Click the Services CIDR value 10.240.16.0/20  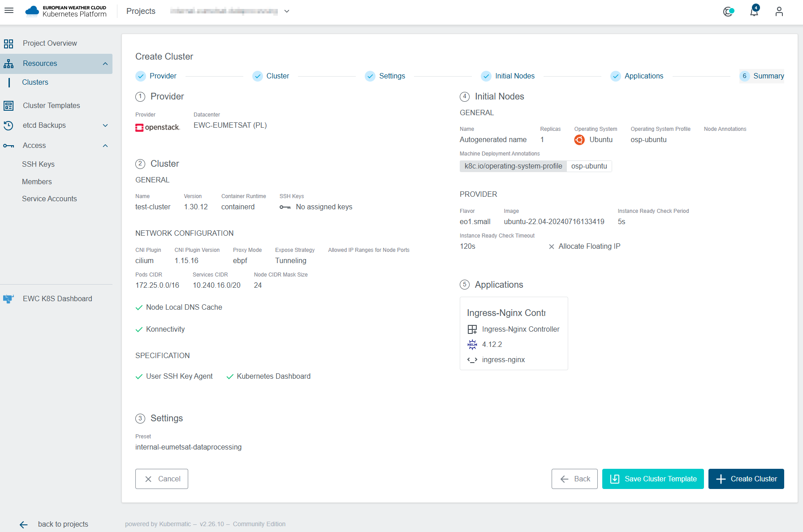point(216,285)
